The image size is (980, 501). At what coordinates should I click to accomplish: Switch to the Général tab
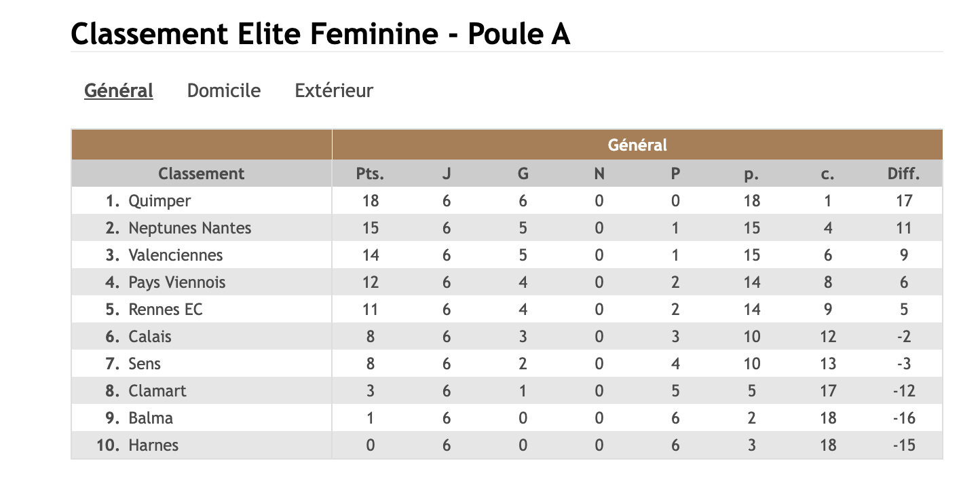[x=118, y=90]
